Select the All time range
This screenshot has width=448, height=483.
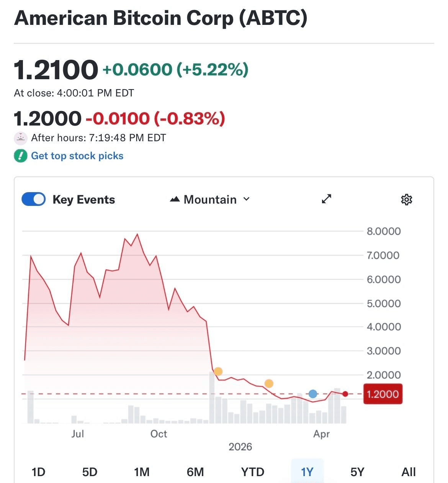[x=409, y=472]
